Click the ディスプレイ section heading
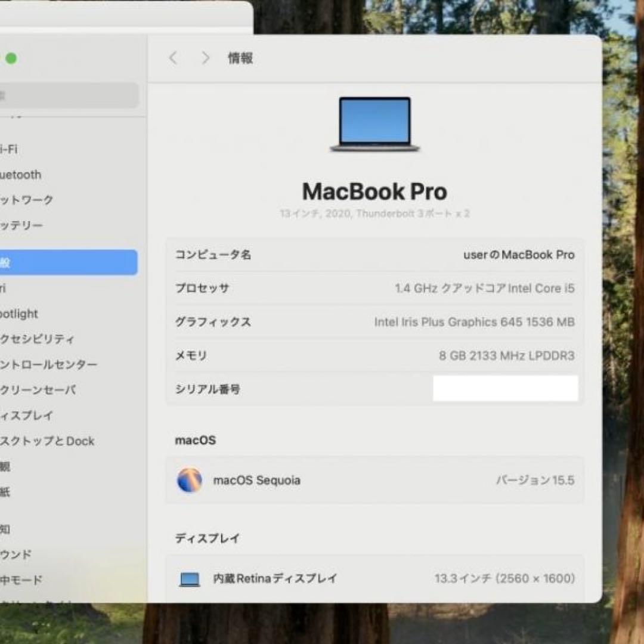The height and width of the screenshot is (644, 644). (208, 538)
